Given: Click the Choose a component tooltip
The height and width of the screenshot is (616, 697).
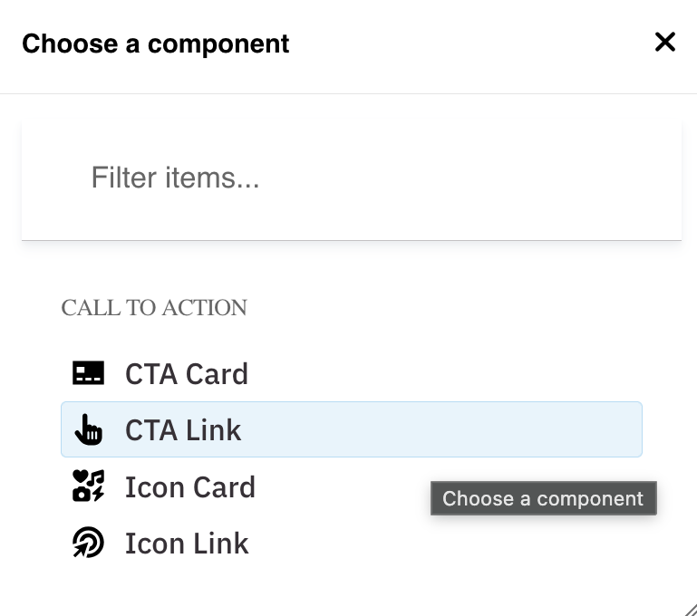Looking at the screenshot, I should 543,498.
